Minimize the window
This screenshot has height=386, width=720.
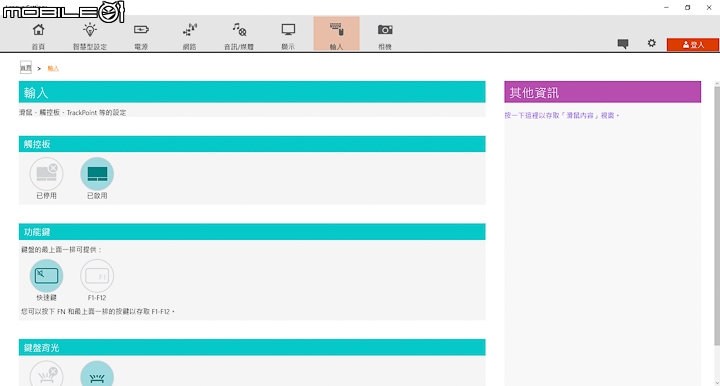tap(666, 7)
